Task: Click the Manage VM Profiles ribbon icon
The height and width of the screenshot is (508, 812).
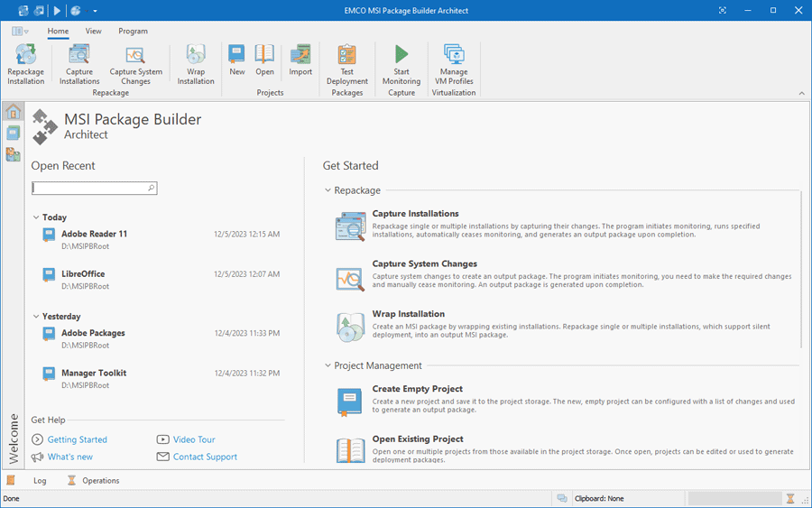Action: (x=454, y=54)
